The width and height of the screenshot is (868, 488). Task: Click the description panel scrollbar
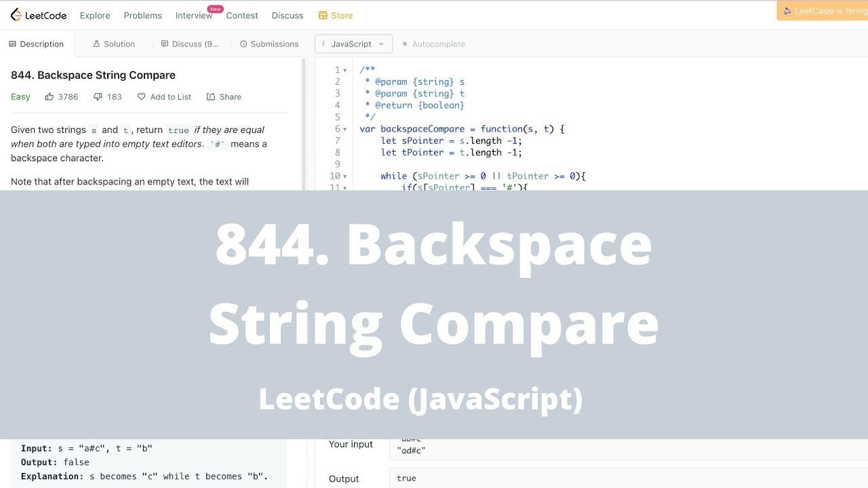click(x=304, y=125)
